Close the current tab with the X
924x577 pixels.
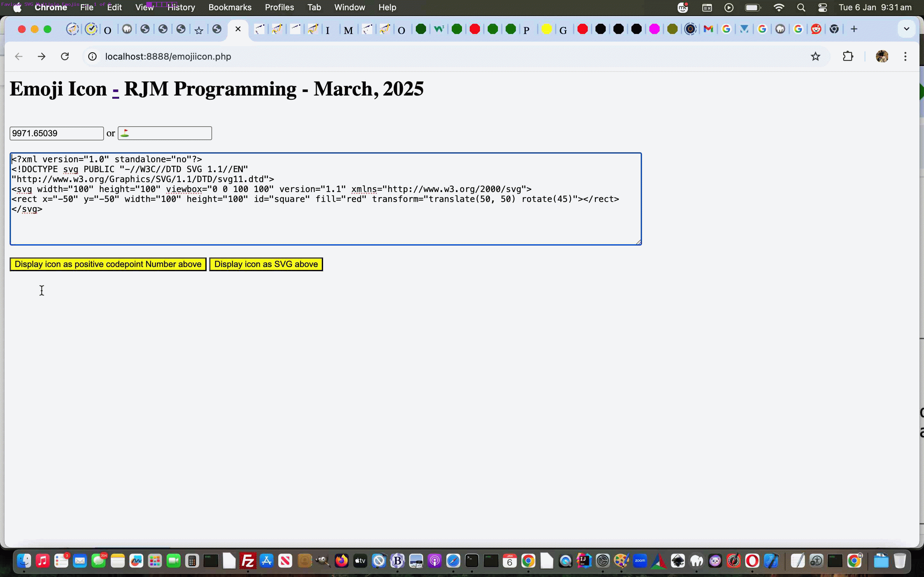(x=238, y=29)
